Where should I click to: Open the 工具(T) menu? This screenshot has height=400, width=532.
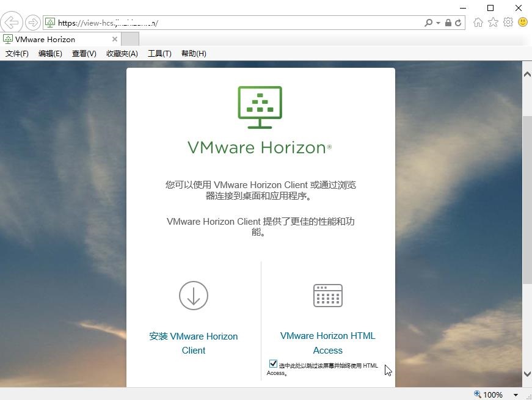159,53
